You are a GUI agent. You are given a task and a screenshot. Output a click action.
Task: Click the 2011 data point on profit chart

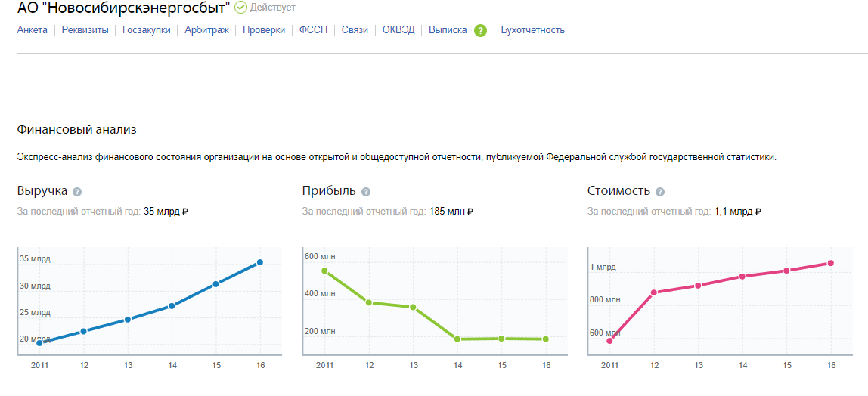(x=324, y=271)
